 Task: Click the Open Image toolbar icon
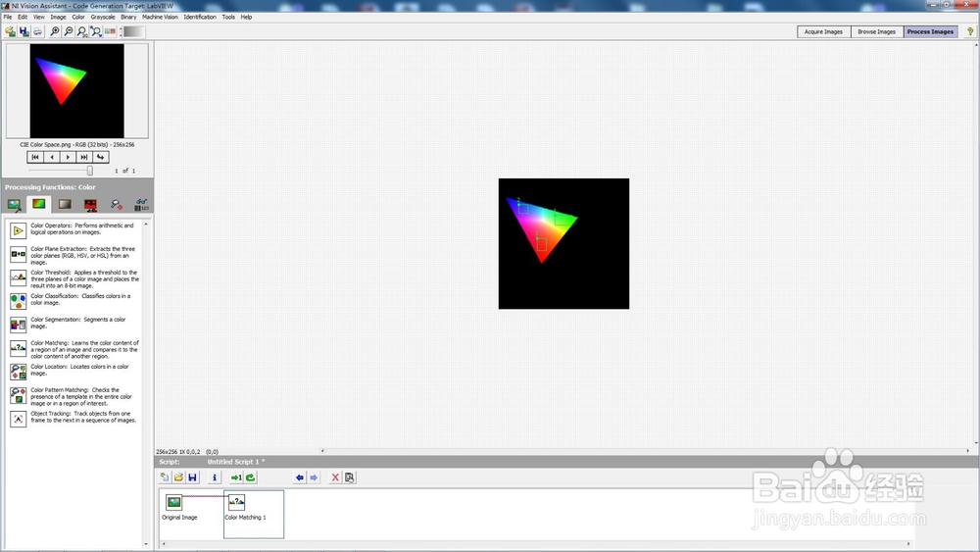click(10, 31)
